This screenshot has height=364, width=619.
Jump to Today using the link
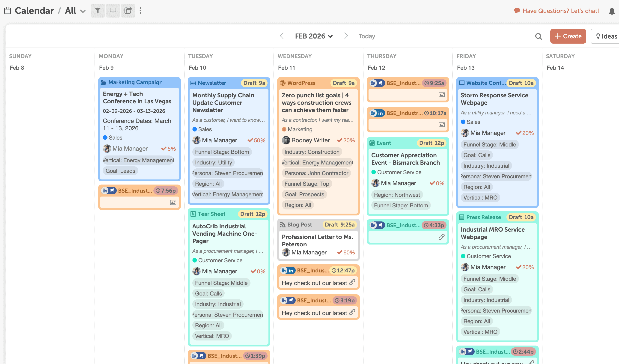click(x=366, y=36)
